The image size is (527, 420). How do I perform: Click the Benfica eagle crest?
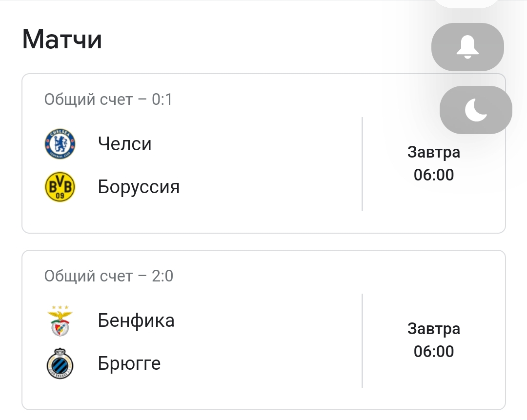click(x=60, y=320)
